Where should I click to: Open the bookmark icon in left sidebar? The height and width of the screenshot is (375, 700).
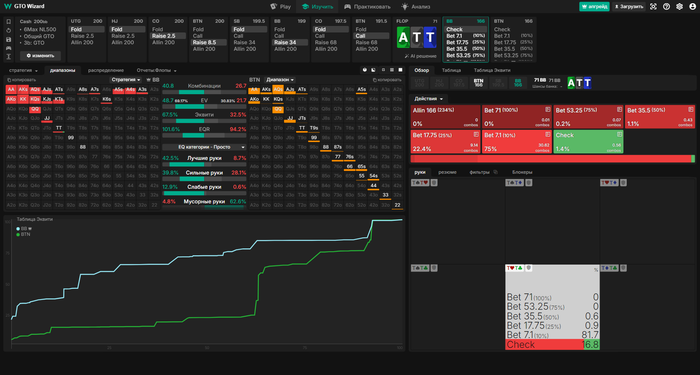(x=8, y=21)
